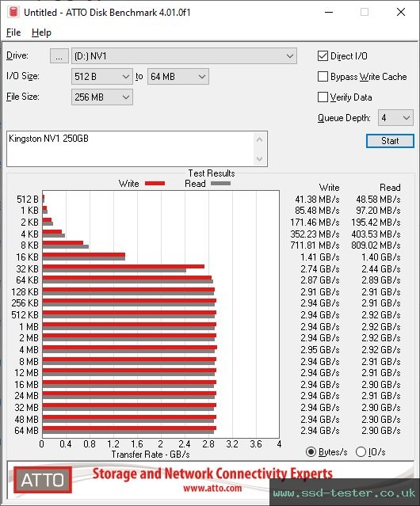This screenshot has height=506, width=420.
Task: Click the Read column header
Action: tap(390, 188)
